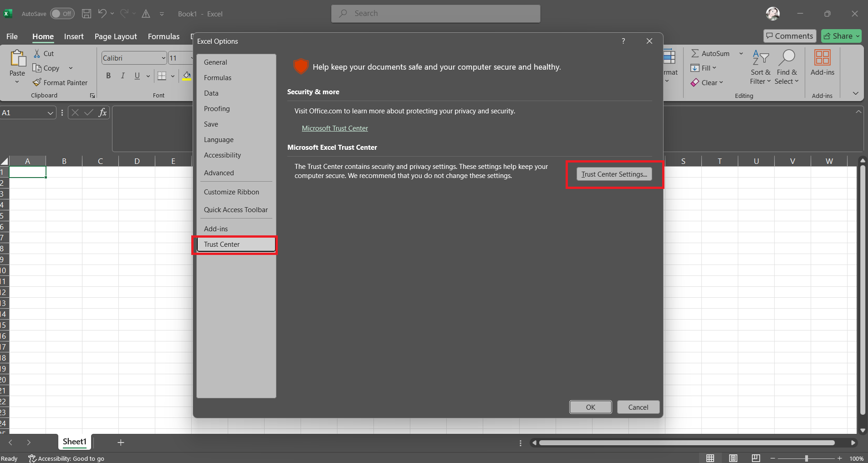Click the formula bar Enter checkmark

tap(89, 112)
